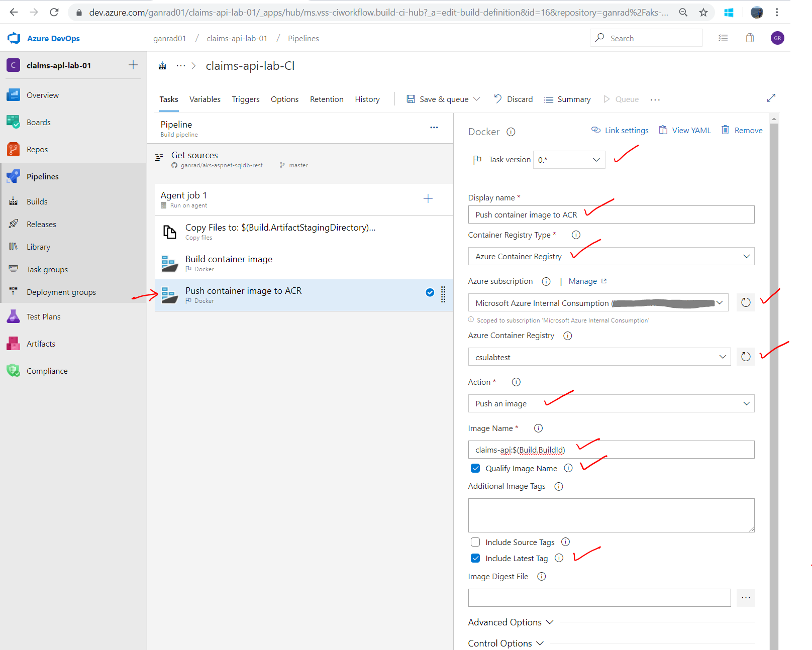The image size is (812, 650).
Task: Open the Azure subscription dropdown
Action: (x=598, y=302)
